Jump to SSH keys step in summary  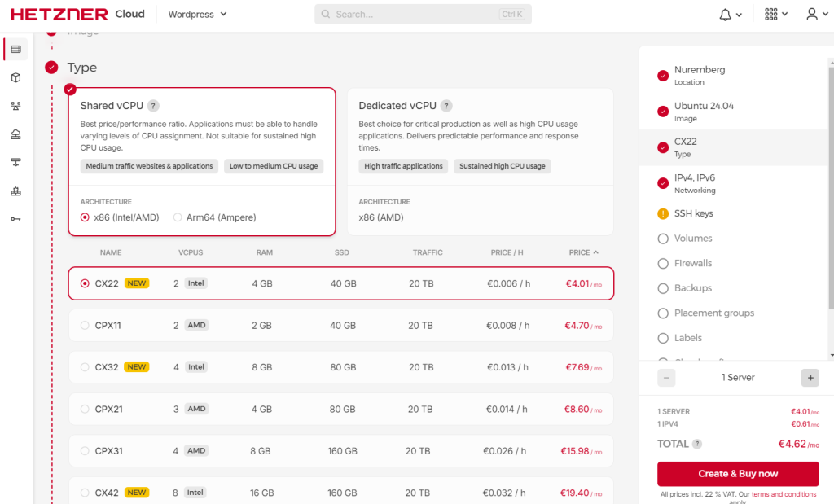coord(693,213)
